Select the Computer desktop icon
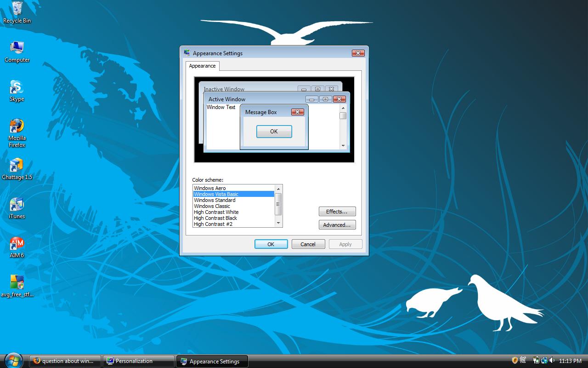 (x=17, y=52)
